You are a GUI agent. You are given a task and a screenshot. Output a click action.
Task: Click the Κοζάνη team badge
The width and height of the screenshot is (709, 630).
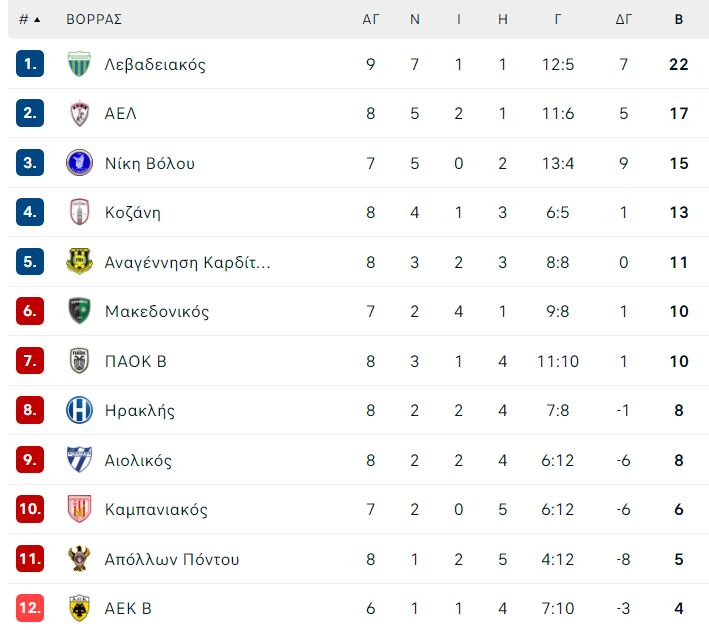pos(79,212)
